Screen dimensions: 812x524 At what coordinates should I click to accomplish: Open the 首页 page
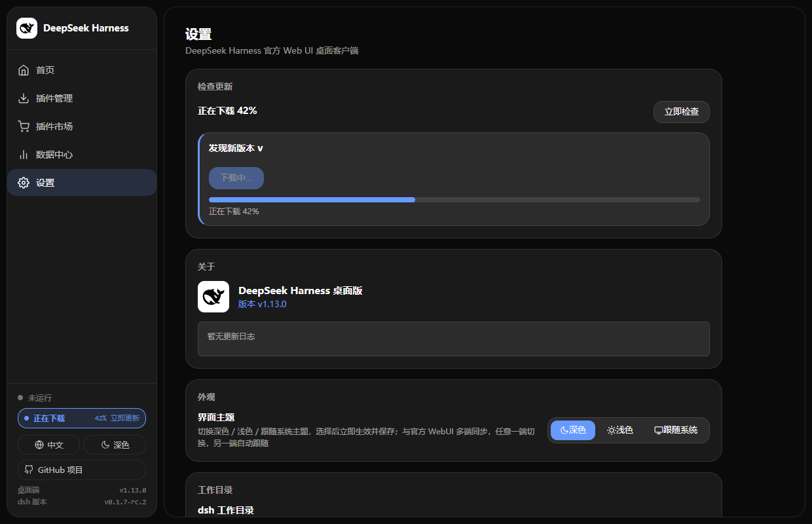[x=82, y=70]
